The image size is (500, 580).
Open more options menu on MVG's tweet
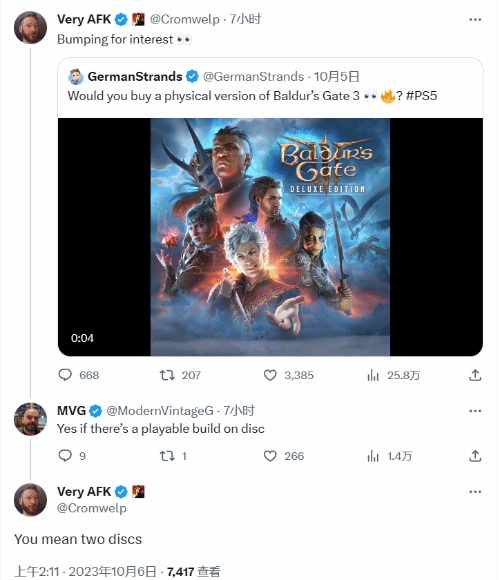(x=475, y=411)
